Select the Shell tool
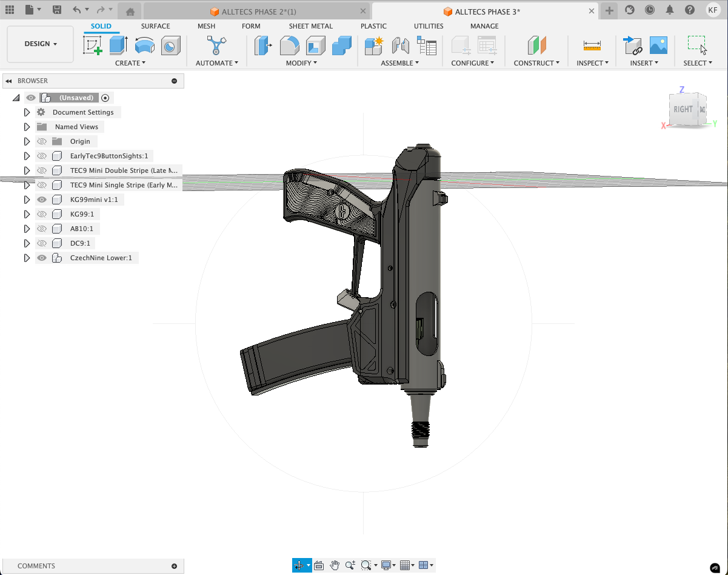Image resolution: width=728 pixels, height=575 pixels. click(x=315, y=45)
